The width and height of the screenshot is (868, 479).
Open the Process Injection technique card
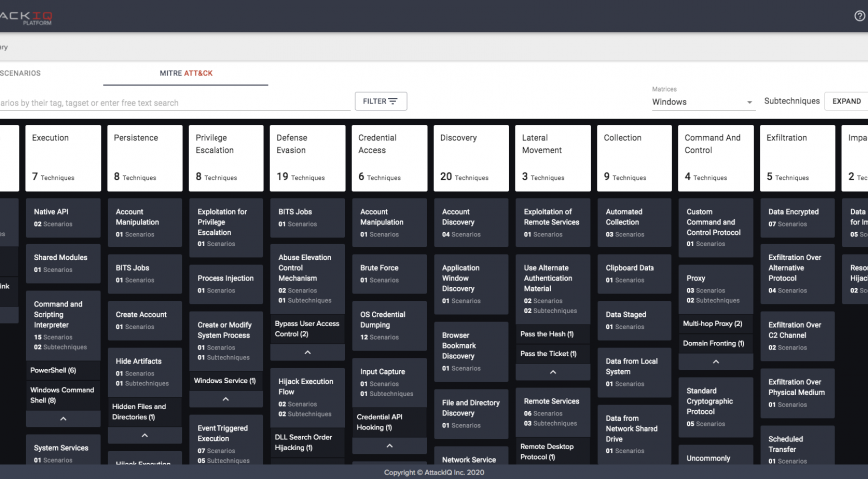225,284
